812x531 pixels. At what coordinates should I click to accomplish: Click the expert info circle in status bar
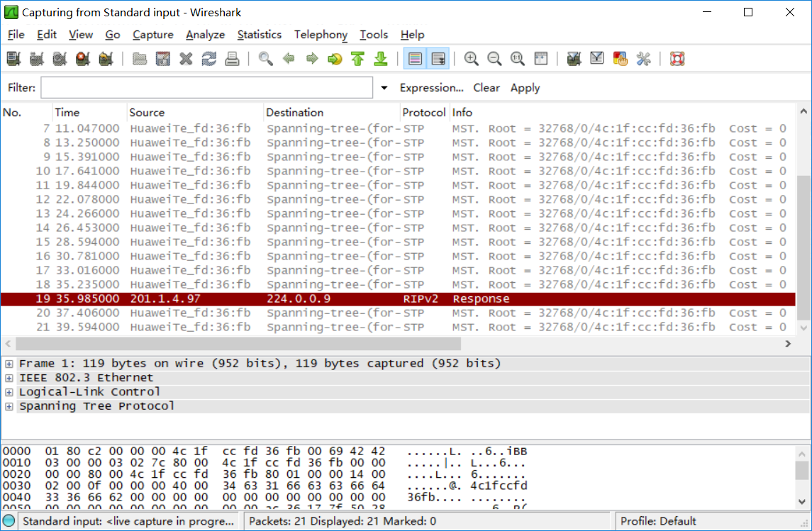point(9,520)
